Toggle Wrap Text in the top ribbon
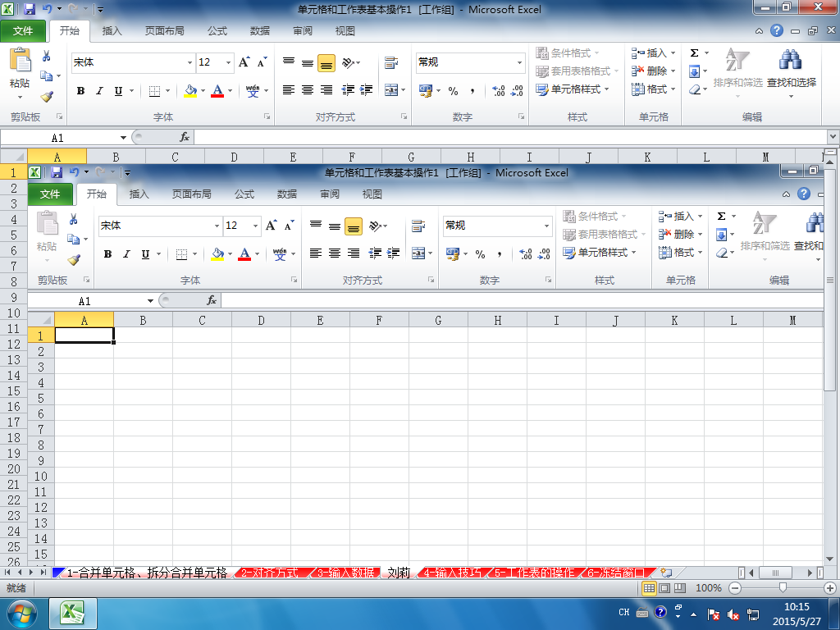Image resolution: width=840 pixels, height=630 pixels. point(391,62)
